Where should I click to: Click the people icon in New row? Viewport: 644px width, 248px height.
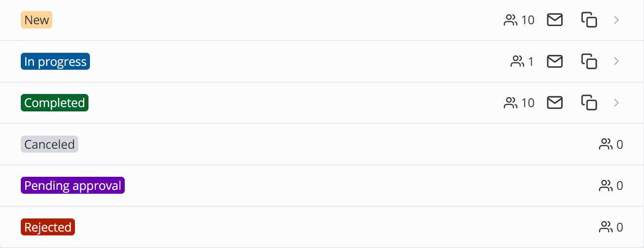pyautogui.click(x=511, y=20)
